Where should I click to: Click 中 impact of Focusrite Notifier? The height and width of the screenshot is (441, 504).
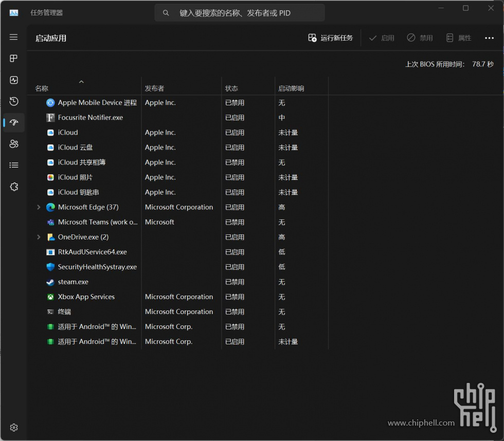tap(282, 118)
